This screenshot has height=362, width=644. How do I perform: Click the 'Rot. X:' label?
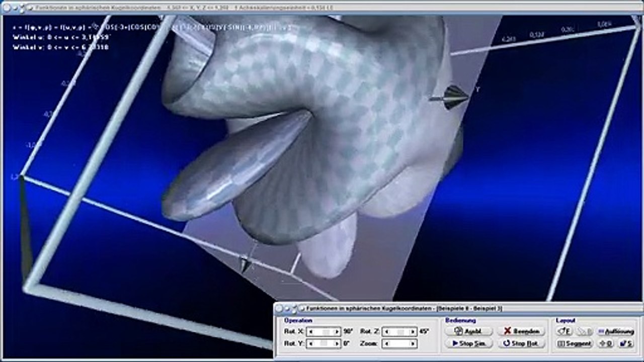(293, 332)
